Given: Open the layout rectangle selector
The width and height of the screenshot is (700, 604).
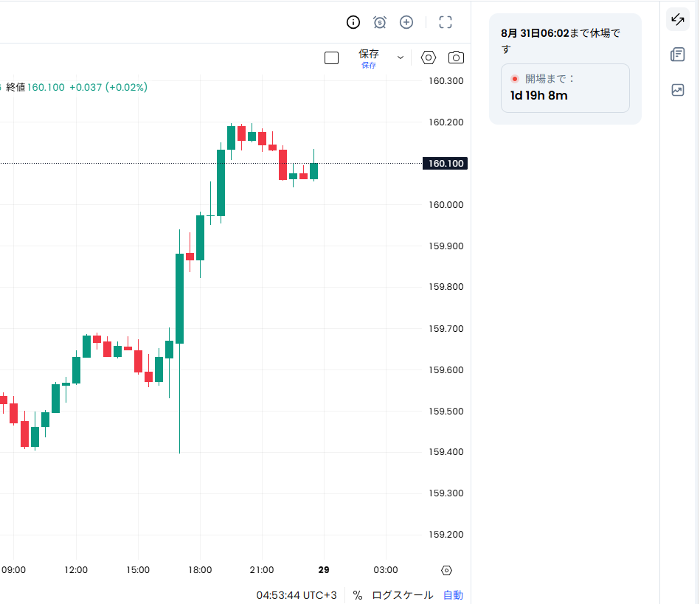Looking at the screenshot, I should (x=331, y=58).
